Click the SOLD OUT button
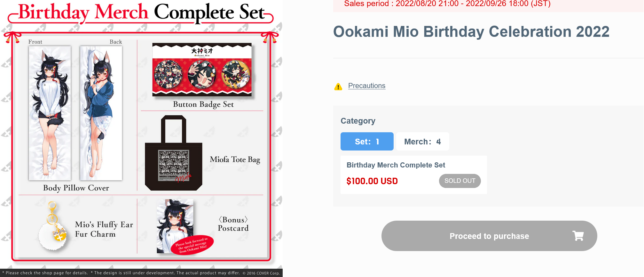644x277 pixels. pos(459,181)
